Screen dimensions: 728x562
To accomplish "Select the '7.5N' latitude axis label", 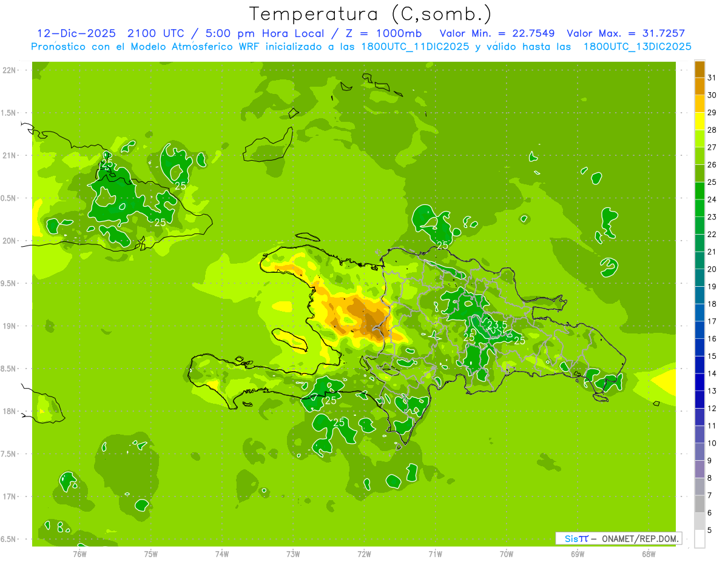I will coord(8,454).
